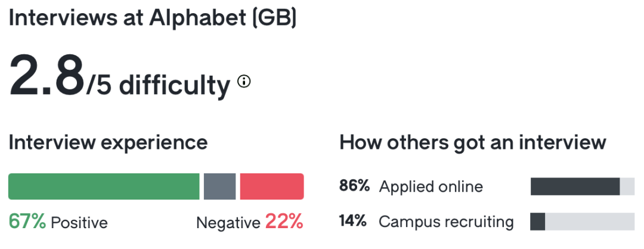Screen dimensions: 644x249
Task: Select the Campus recruiting progress bar
Action: (x=582, y=222)
